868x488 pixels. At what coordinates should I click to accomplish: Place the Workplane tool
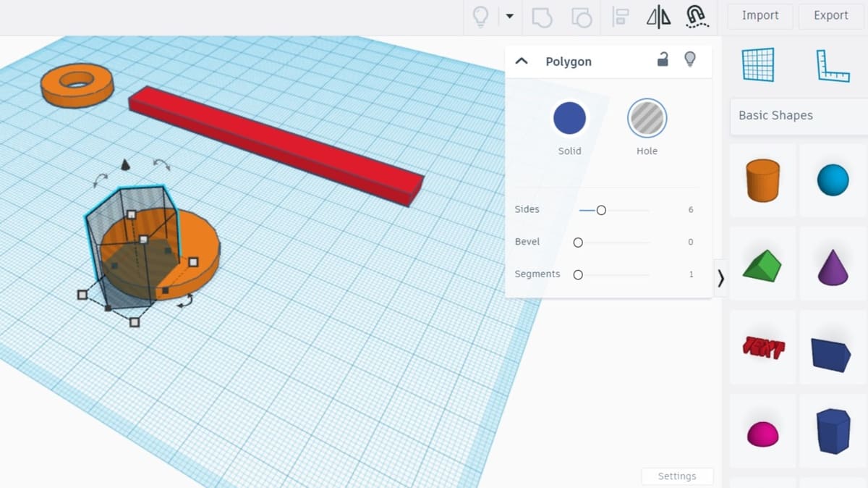[x=758, y=65]
